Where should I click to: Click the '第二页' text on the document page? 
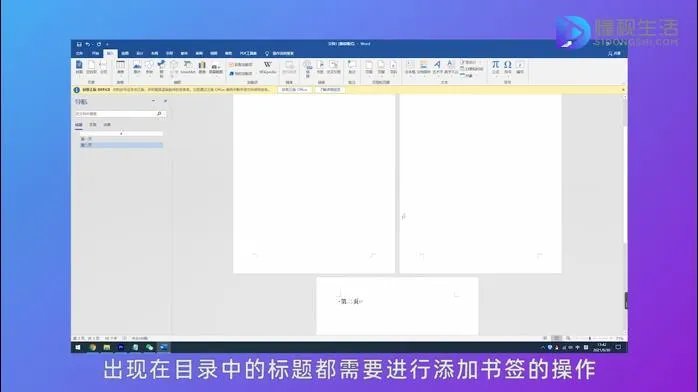(350, 302)
